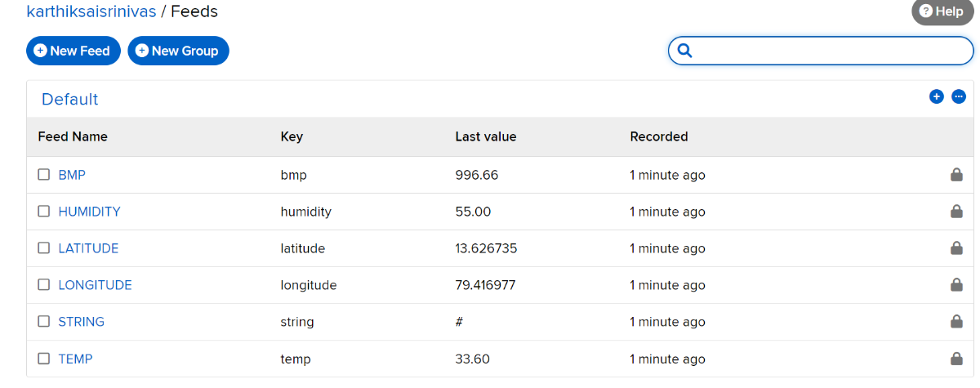Screen dimensions: 980x388
Task: Create a New Feed
Action: coord(73,51)
